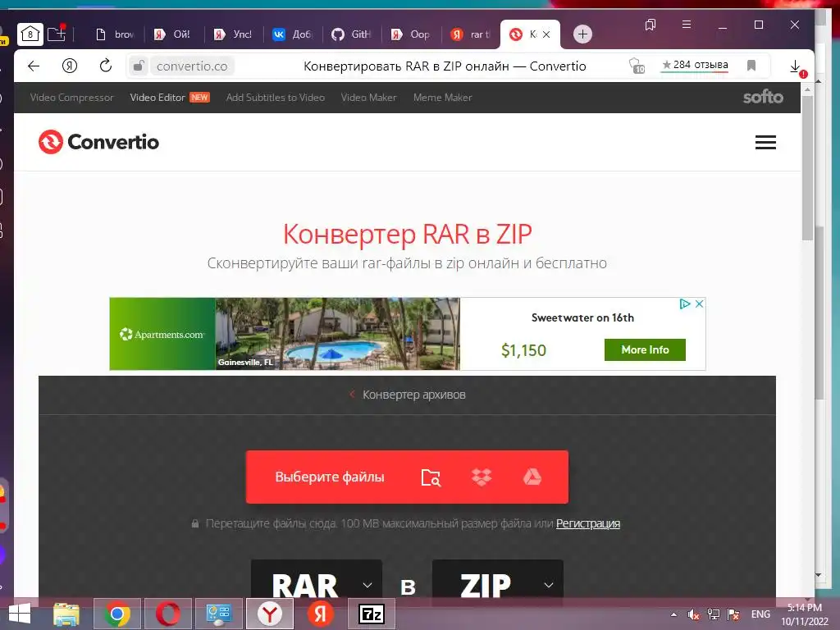The height and width of the screenshot is (630, 840).
Task: Click the lock site-security icon
Action: coord(139,66)
